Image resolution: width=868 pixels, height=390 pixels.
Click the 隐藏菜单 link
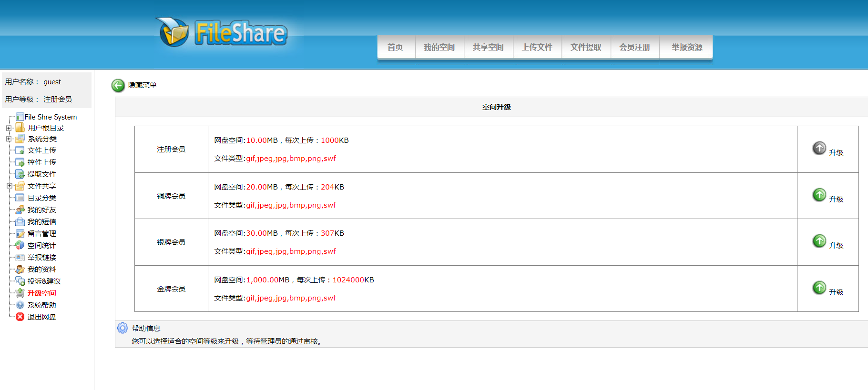(143, 85)
